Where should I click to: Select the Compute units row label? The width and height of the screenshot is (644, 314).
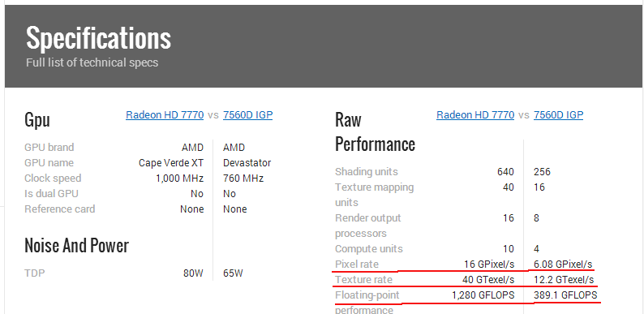coord(369,249)
